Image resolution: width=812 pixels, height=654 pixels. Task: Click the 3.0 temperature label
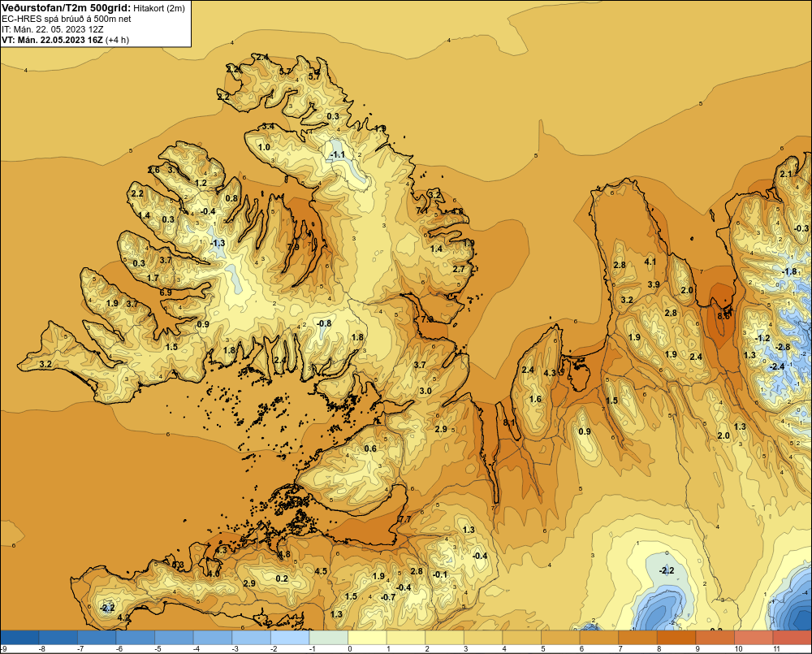pyautogui.click(x=425, y=391)
